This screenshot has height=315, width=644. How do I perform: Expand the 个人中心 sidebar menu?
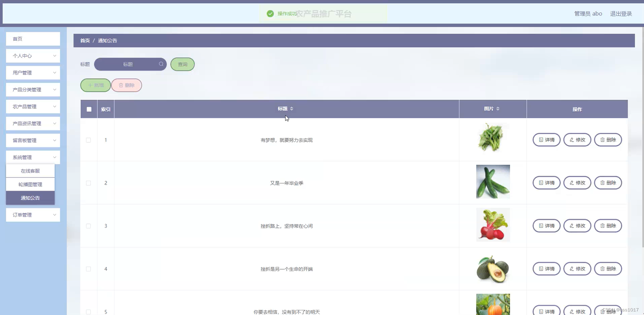[33, 56]
